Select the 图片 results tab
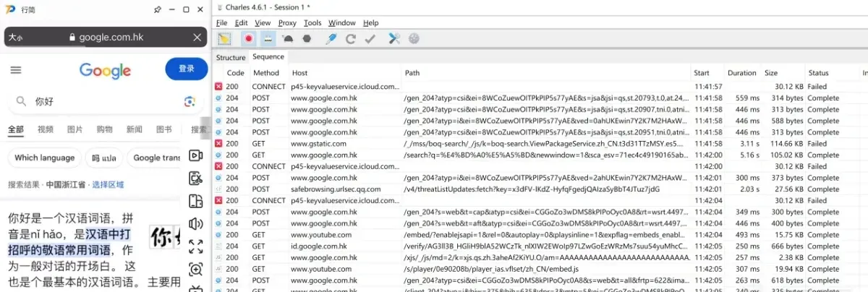Viewport: 868px width, 292px height. 75,129
